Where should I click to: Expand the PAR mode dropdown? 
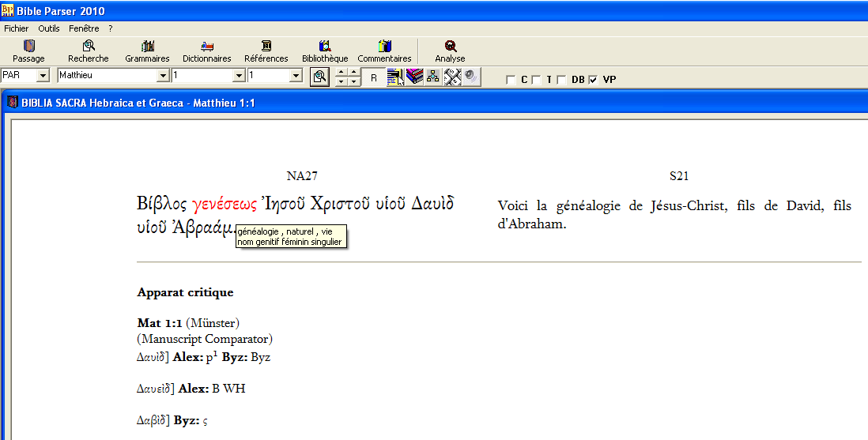click(43, 75)
